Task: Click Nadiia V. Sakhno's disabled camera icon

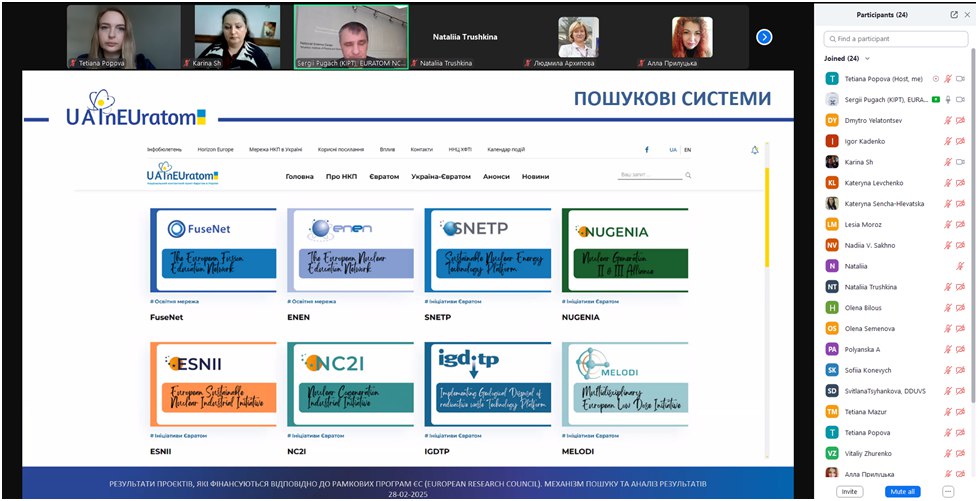Action: click(961, 245)
